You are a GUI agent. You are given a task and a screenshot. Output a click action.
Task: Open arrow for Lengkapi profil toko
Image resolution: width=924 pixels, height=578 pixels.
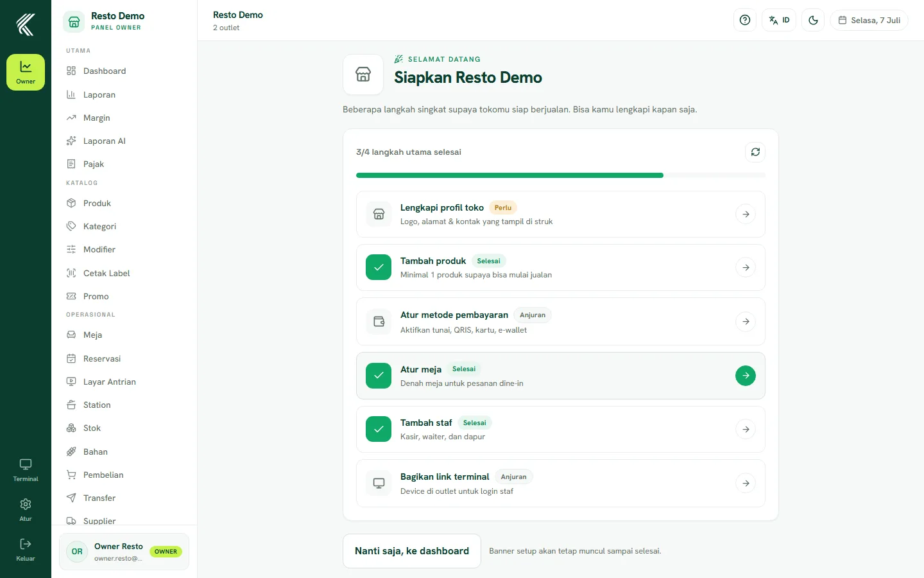coord(745,214)
